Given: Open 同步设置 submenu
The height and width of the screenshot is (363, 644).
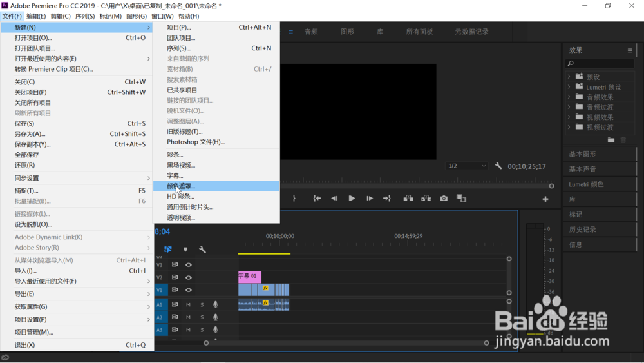Looking at the screenshot, I should tap(77, 178).
